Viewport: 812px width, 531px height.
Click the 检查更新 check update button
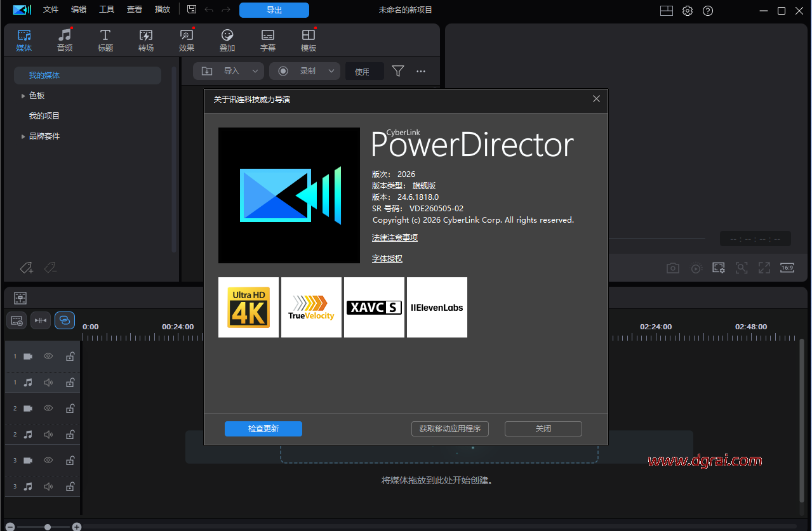coord(263,429)
